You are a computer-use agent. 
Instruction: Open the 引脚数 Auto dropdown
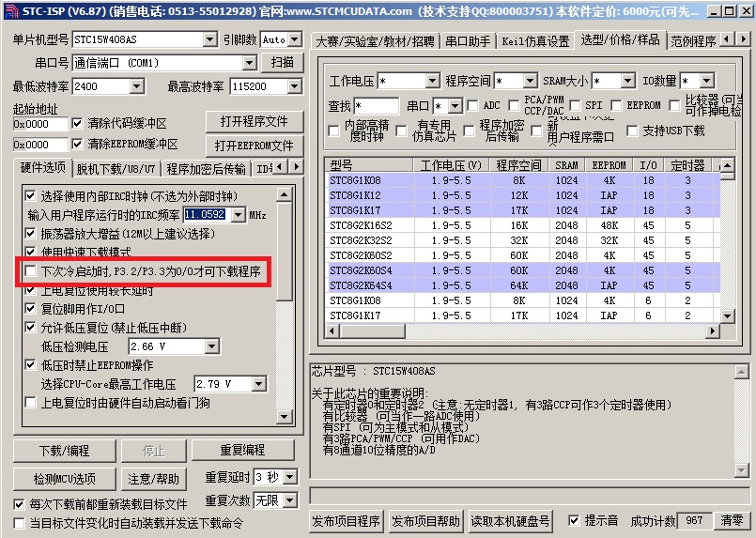coord(295,39)
